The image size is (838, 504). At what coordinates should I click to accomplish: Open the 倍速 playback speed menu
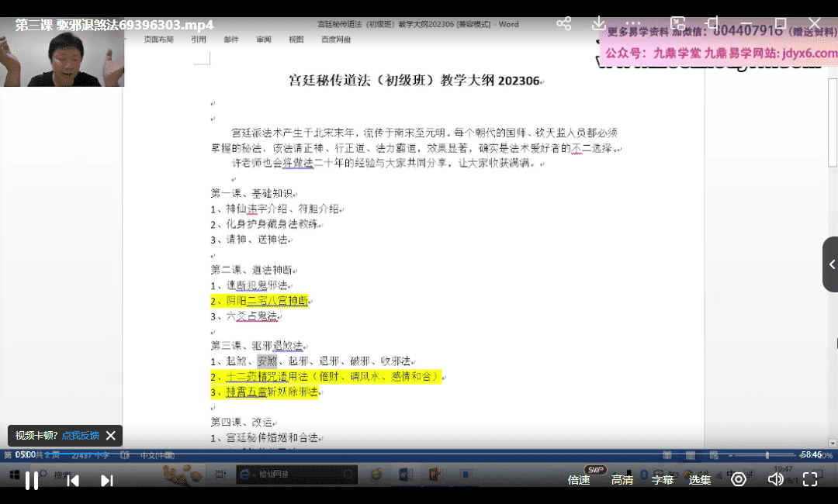point(579,480)
